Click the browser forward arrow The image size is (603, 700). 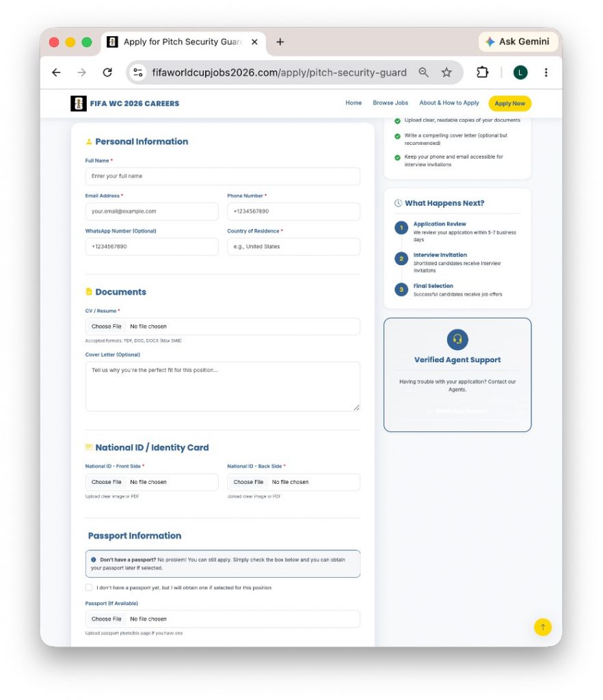click(x=81, y=72)
